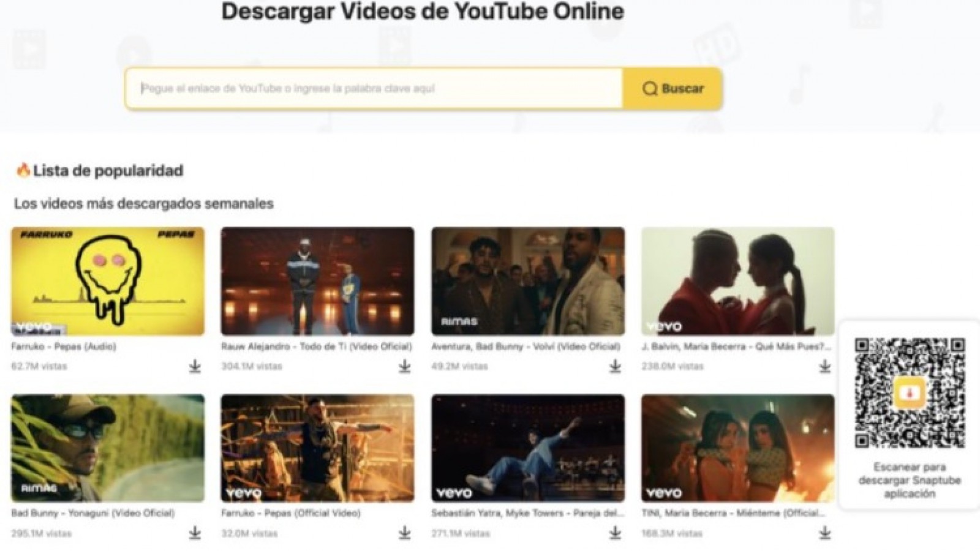Click the download icon under Farruko - Pepas (Audio)

coord(196,367)
